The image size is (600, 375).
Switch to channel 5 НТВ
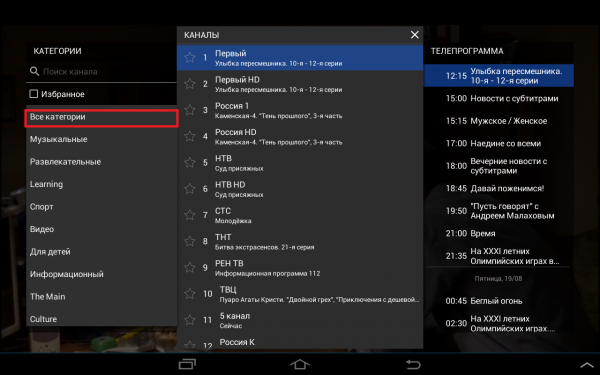[300, 163]
